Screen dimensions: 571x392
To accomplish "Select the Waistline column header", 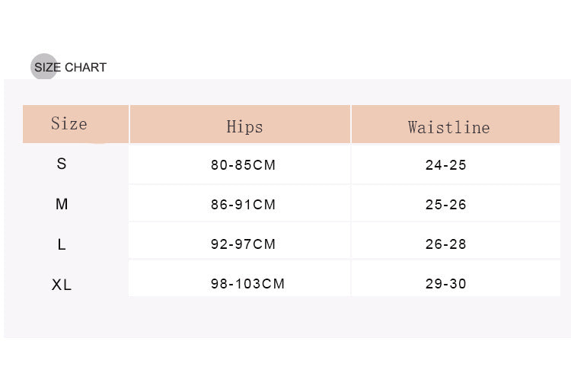I will 448,127.
